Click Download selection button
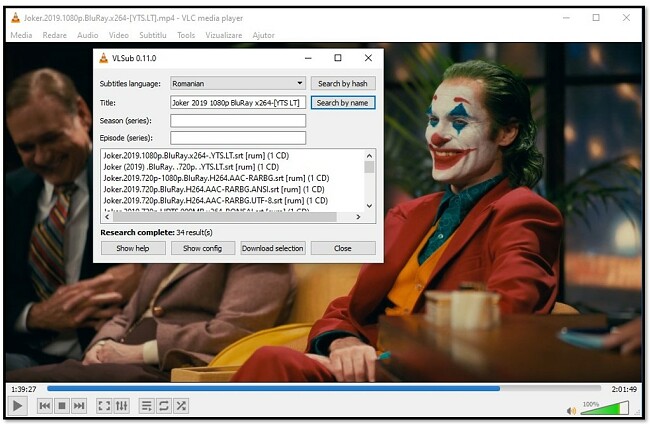Viewport: 650px width, 424px height. point(273,248)
